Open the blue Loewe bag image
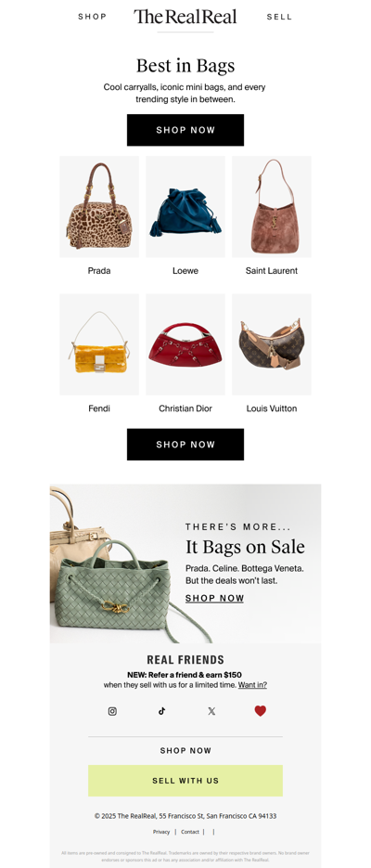 tap(185, 206)
